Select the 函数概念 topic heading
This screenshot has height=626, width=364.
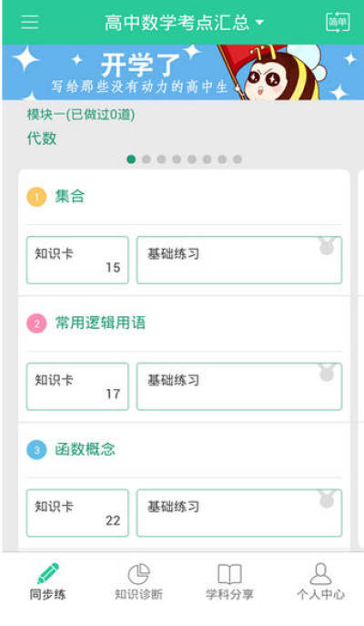85,450
